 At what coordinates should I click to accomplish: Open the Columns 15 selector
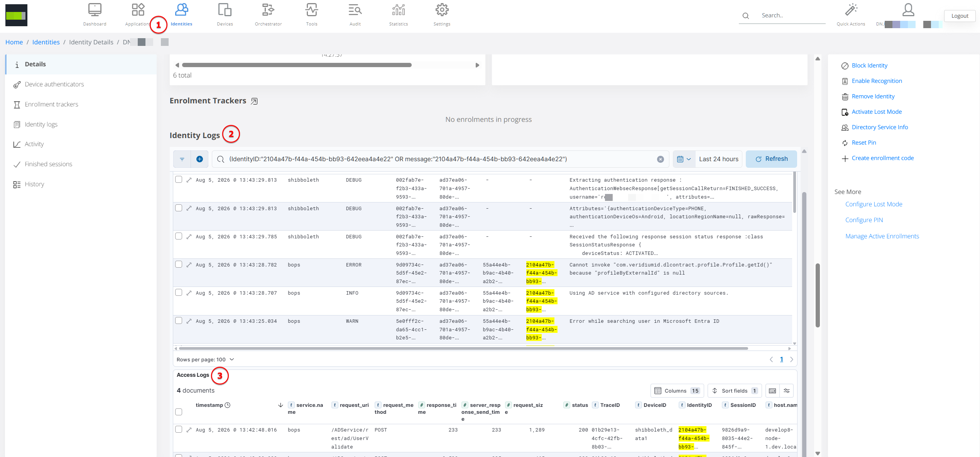[x=677, y=391]
